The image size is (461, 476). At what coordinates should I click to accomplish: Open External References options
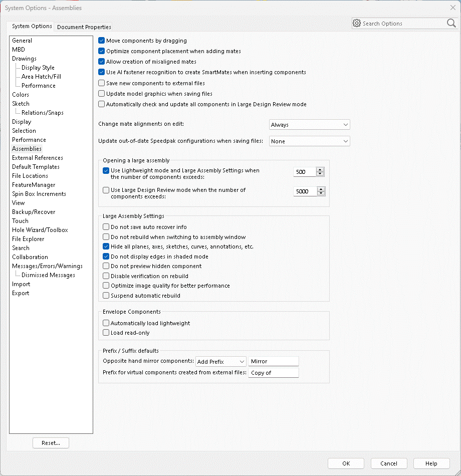38,158
